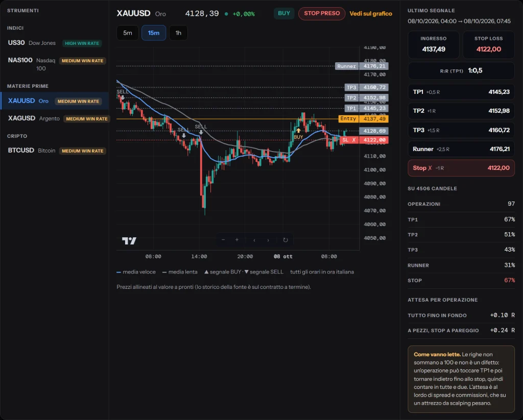
Task: Click the current price 4128,39 in header
Action: [202, 14]
